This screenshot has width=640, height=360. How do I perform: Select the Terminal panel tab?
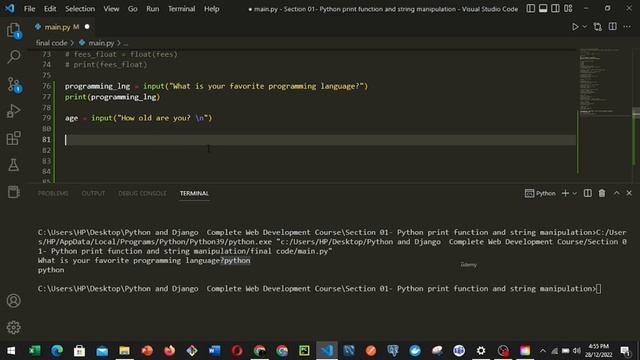click(x=194, y=193)
